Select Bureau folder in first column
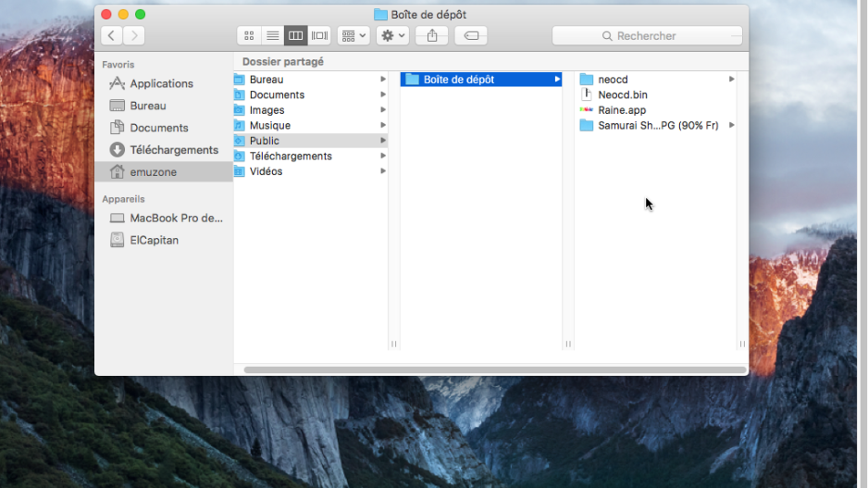This screenshot has height=488, width=868. click(x=310, y=80)
